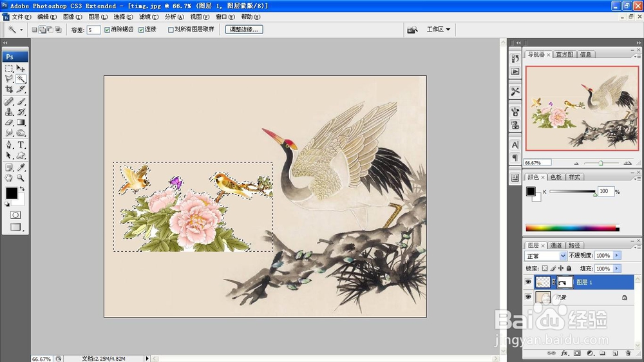The width and height of the screenshot is (644, 362).
Task: Click the layer style fx icon
Action: coord(564,353)
